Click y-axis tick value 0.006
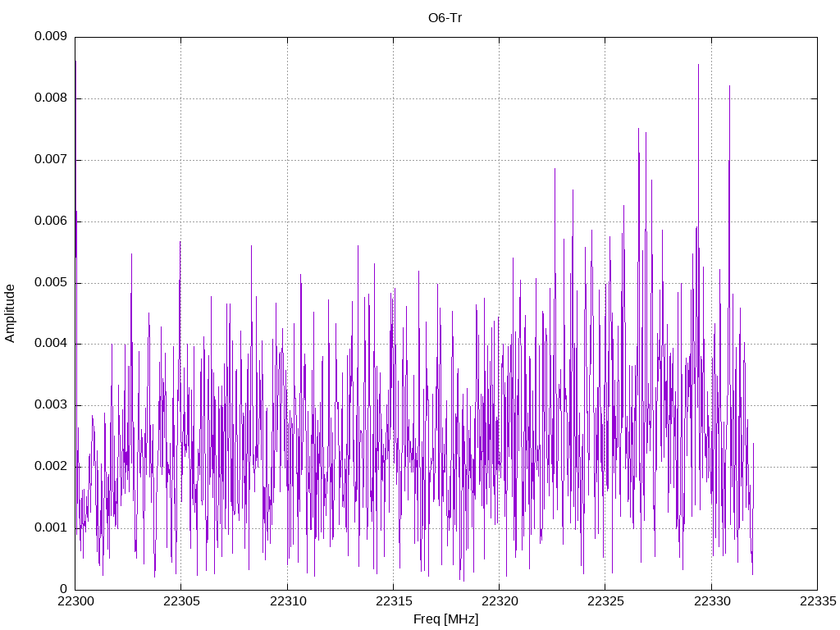 tap(51, 221)
